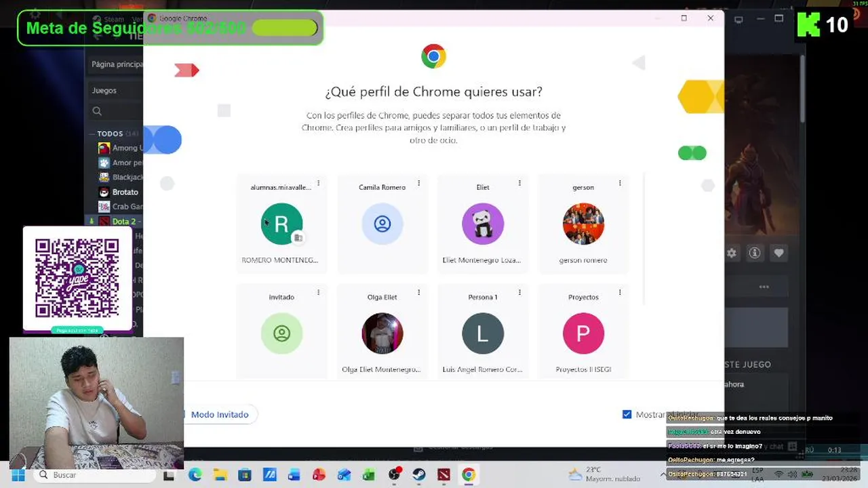Open the Windows Start menu

coord(18,475)
